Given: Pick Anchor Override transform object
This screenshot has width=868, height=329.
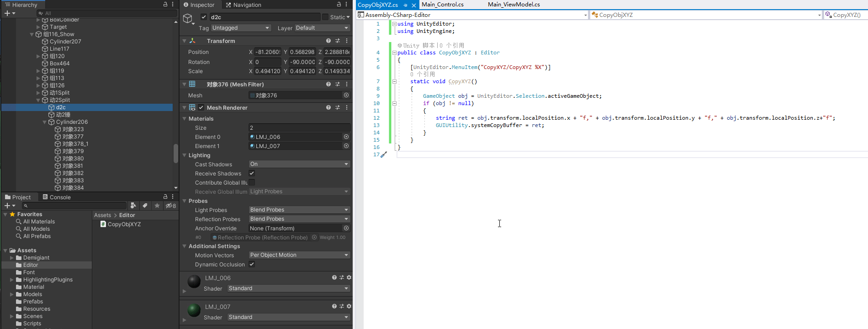Looking at the screenshot, I should 346,228.
